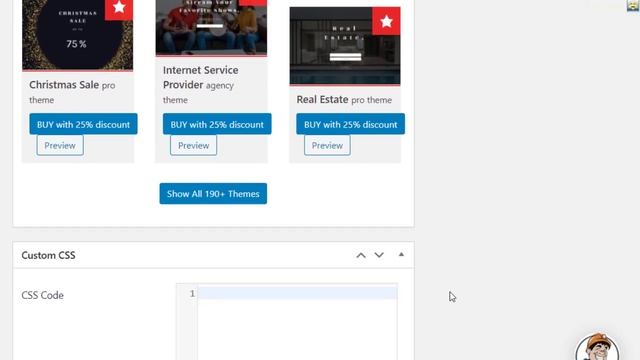Image resolution: width=640 pixels, height=360 pixels.
Task: Buy Internet Service Provider theme with discount
Action: (217, 124)
